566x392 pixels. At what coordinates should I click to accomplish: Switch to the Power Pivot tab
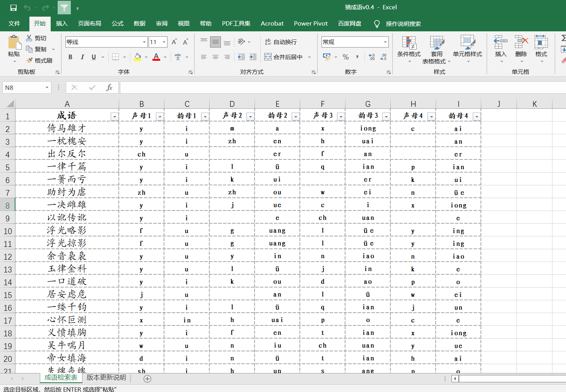click(x=311, y=24)
